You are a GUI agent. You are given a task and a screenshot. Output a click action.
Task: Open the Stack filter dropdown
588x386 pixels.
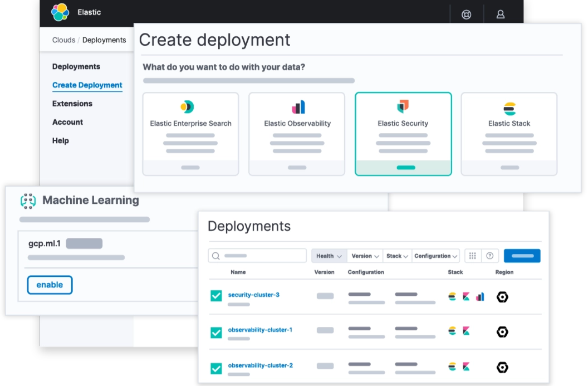point(397,256)
